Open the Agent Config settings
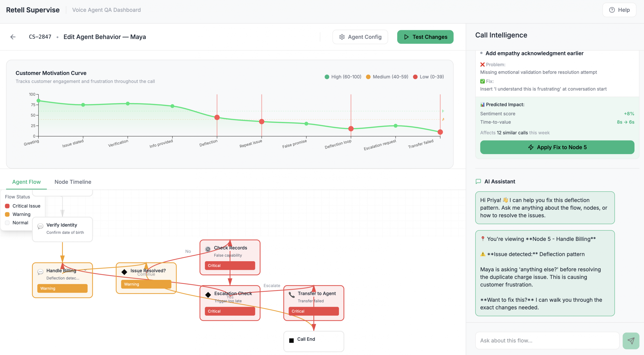Screen dimensions: 644x355 tap(360, 37)
